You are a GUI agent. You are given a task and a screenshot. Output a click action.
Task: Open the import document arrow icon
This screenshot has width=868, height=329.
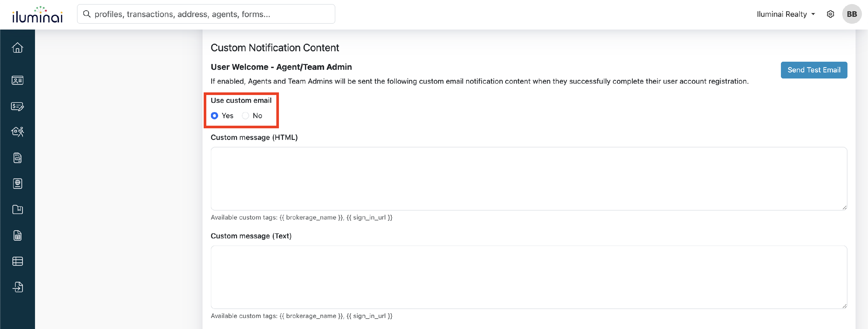click(18, 287)
